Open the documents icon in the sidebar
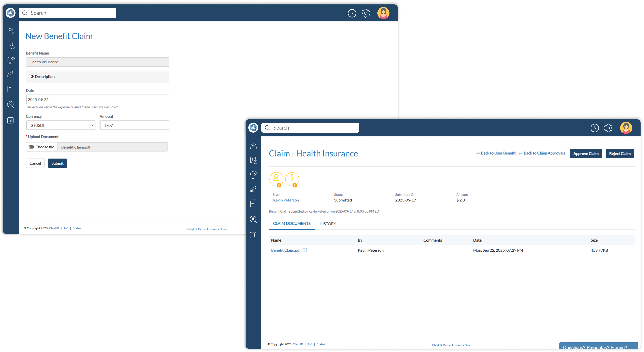644x352 pixels. pyautogui.click(x=10, y=88)
